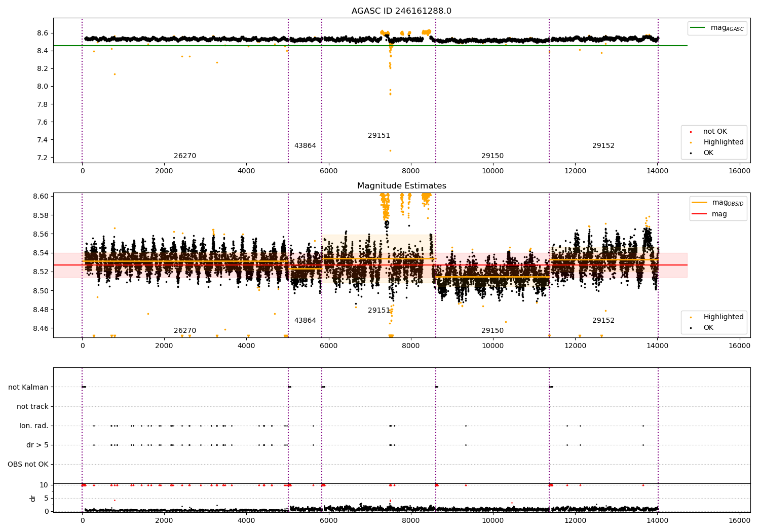Click obsid label 29152 in the middle plot

coord(603,321)
